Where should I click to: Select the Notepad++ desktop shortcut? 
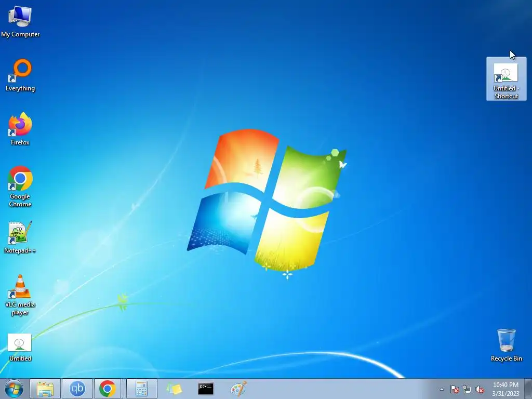pos(20,237)
